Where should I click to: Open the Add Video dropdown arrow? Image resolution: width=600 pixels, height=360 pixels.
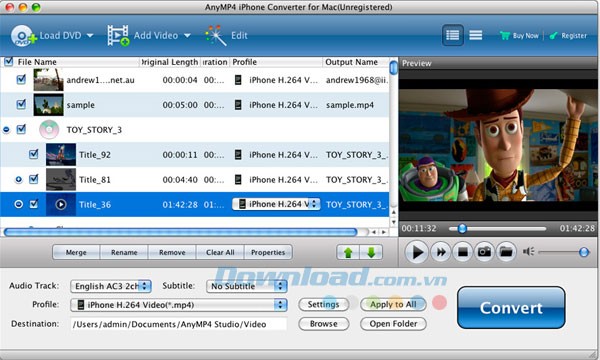point(187,36)
